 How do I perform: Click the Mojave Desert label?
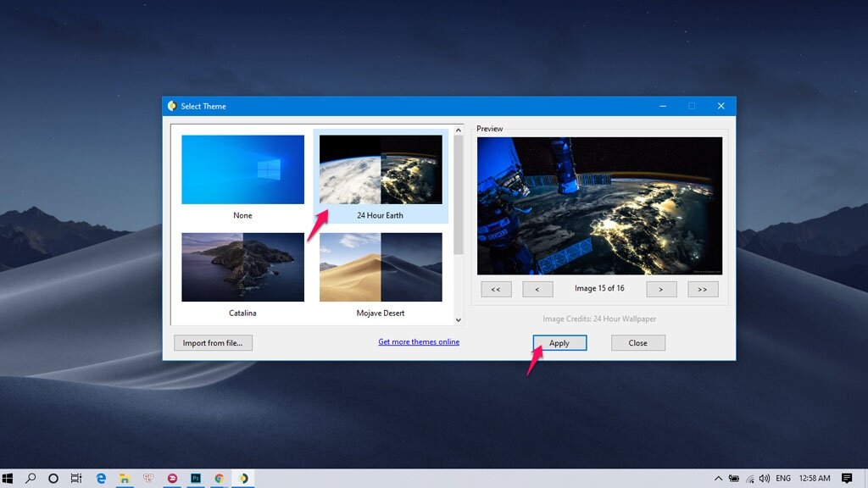coord(381,313)
